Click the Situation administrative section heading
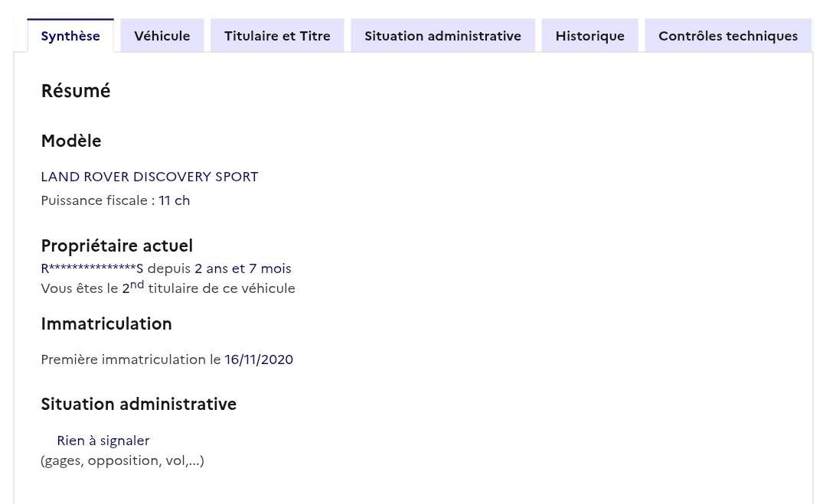 click(x=139, y=404)
